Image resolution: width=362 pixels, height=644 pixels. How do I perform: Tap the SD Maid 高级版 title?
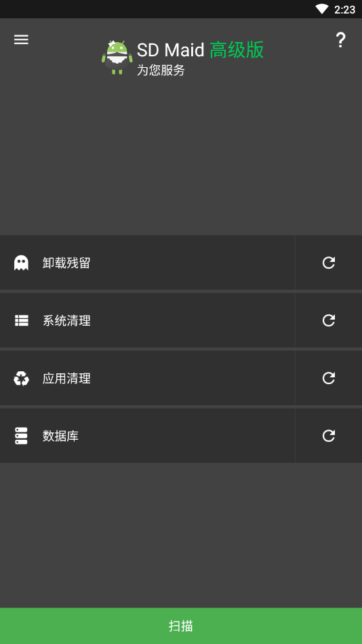coord(200,50)
